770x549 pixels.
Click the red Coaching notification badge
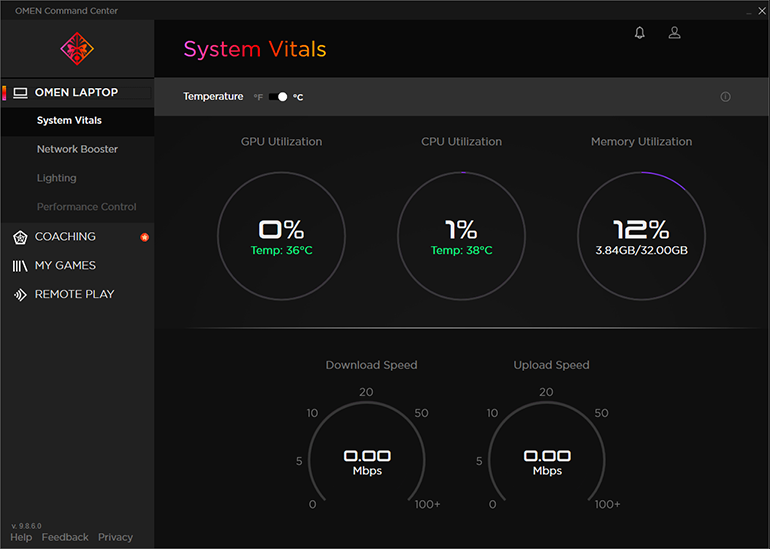144,237
